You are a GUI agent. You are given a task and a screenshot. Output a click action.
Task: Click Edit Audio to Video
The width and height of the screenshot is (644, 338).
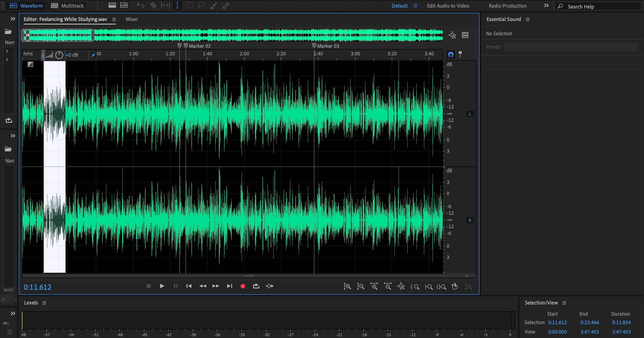coord(448,6)
